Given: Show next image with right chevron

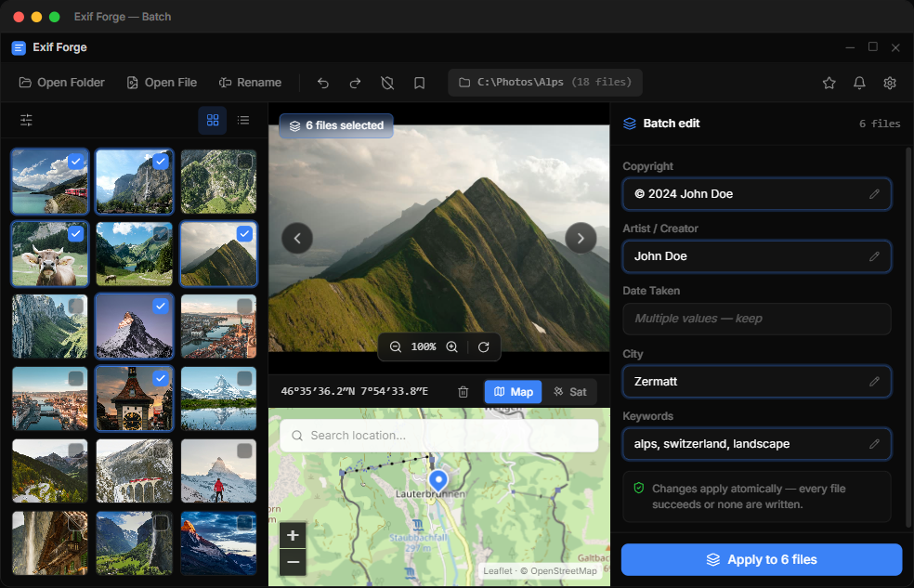Looking at the screenshot, I should tap(581, 238).
